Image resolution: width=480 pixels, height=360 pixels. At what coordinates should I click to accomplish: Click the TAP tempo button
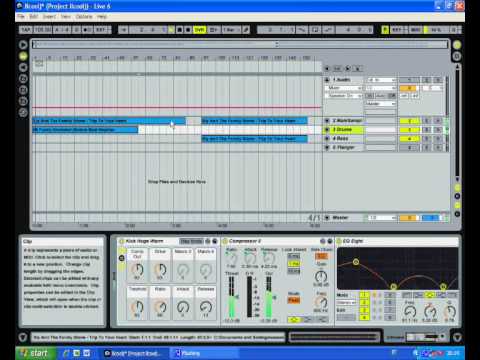(26, 30)
